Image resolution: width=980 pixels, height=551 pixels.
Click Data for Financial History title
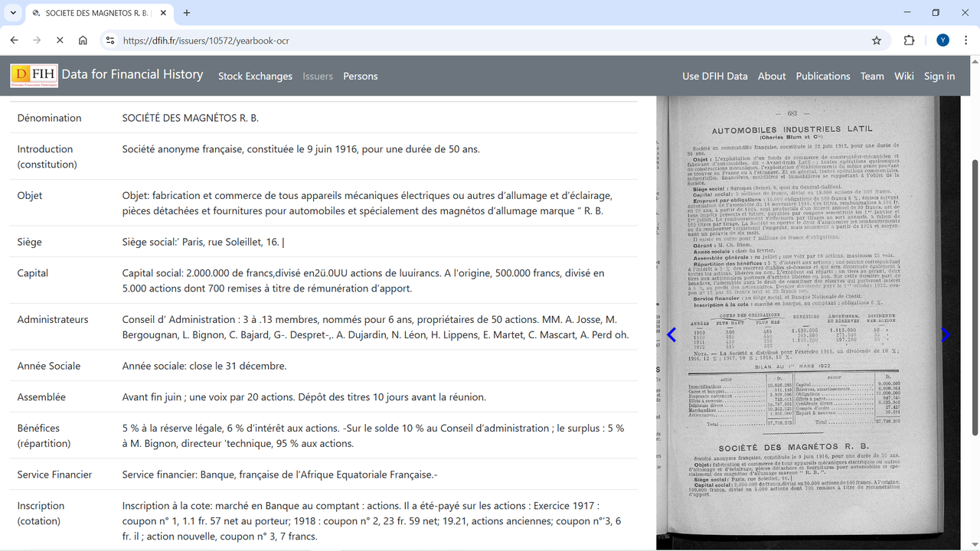[x=132, y=74]
